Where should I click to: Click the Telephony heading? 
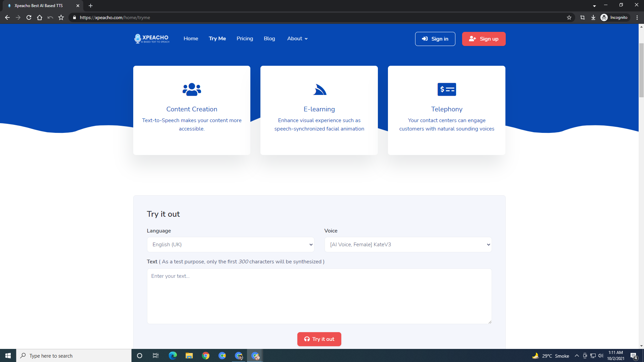(447, 109)
